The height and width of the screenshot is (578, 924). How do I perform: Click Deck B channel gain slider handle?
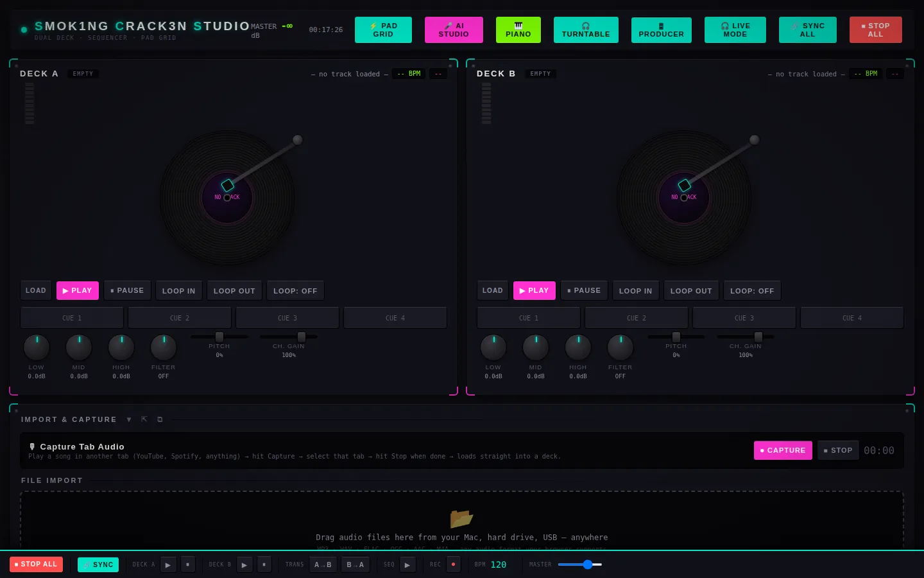[x=758, y=337]
